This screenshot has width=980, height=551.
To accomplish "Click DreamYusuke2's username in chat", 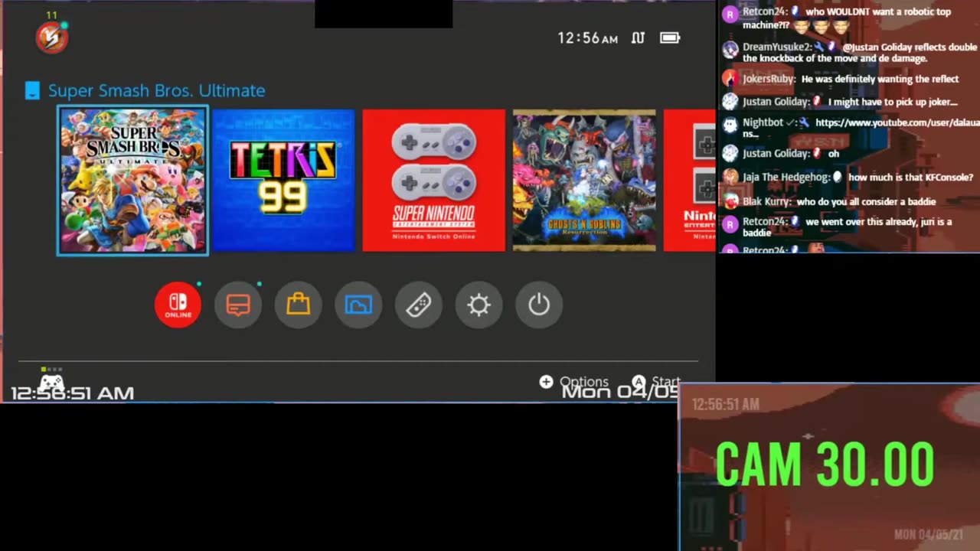I will point(777,47).
